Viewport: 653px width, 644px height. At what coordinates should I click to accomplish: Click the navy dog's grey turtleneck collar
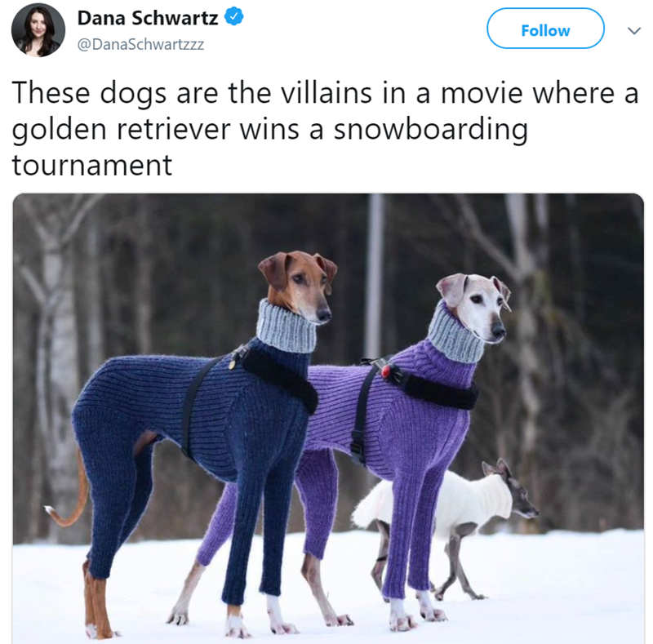click(286, 327)
